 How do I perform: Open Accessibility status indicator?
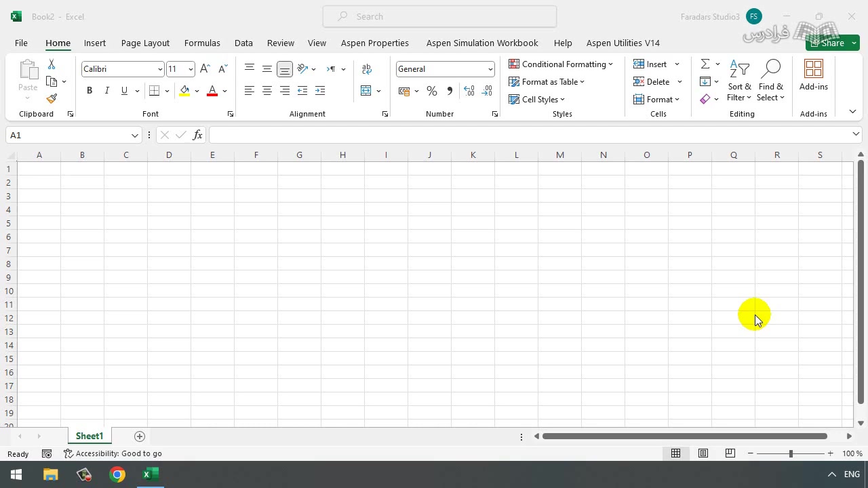point(113,453)
